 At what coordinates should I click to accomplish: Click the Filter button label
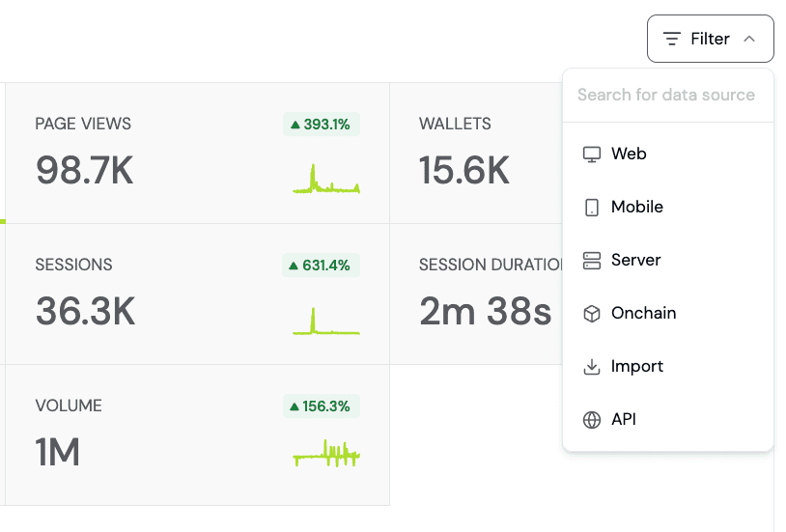(x=710, y=39)
